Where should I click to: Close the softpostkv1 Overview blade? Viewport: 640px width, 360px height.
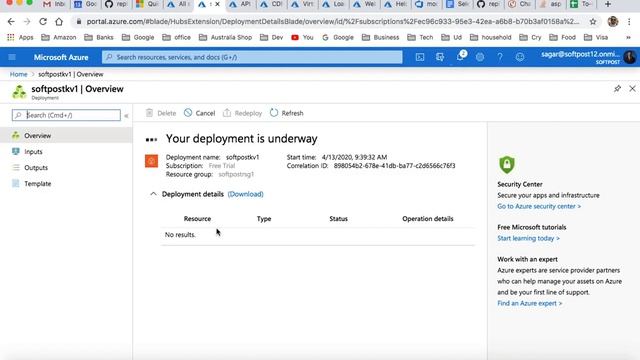[x=632, y=89]
